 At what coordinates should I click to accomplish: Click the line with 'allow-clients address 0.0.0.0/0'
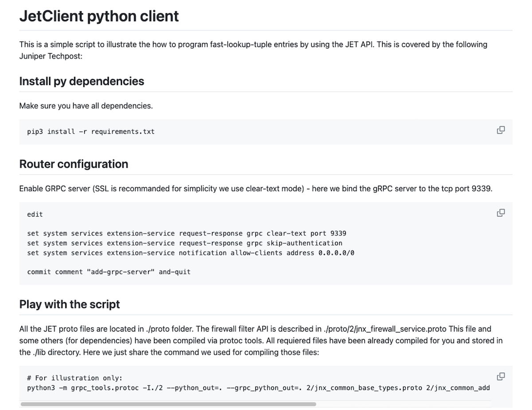[x=191, y=253]
